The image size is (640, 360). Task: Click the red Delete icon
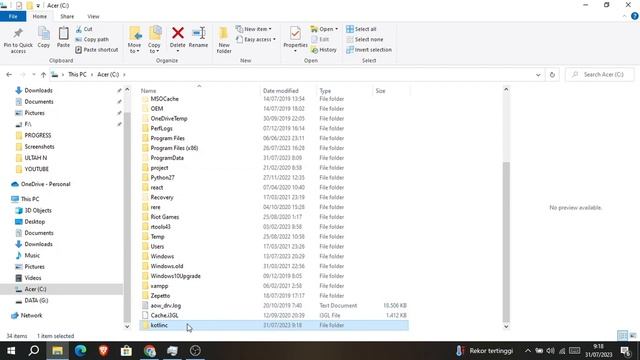point(178,33)
